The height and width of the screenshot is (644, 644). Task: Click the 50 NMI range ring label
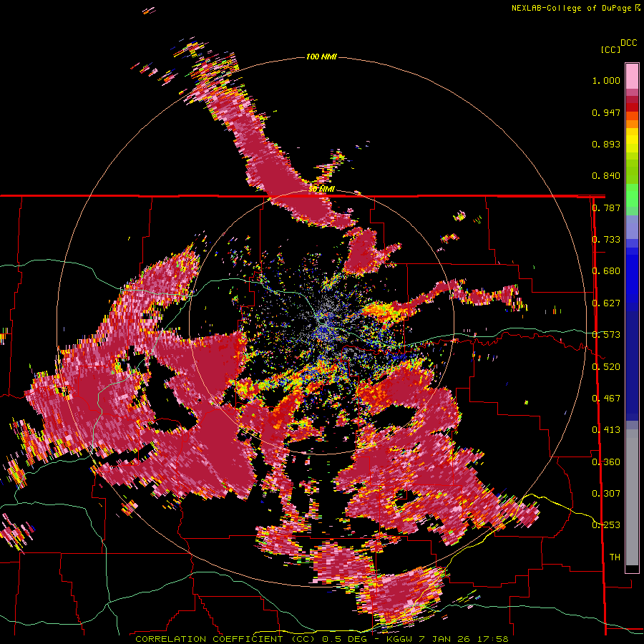321,190
